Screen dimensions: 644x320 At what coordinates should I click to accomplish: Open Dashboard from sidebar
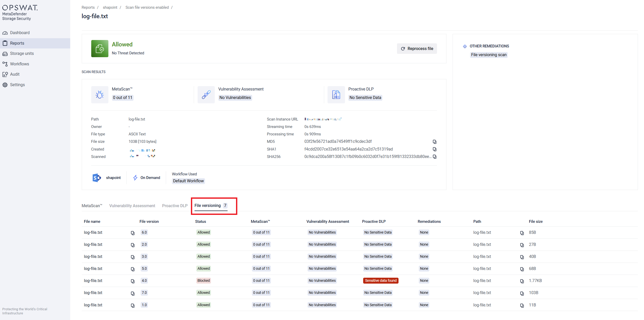(x=20, y=33)
